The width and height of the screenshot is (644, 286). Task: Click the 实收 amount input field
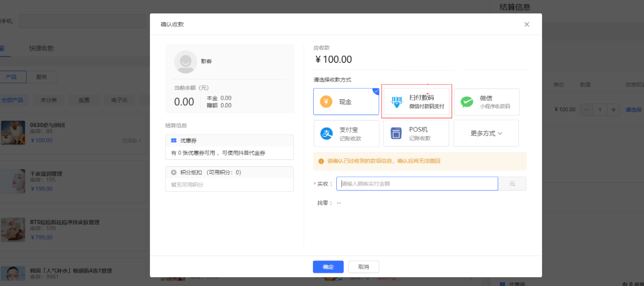point(417,183)
